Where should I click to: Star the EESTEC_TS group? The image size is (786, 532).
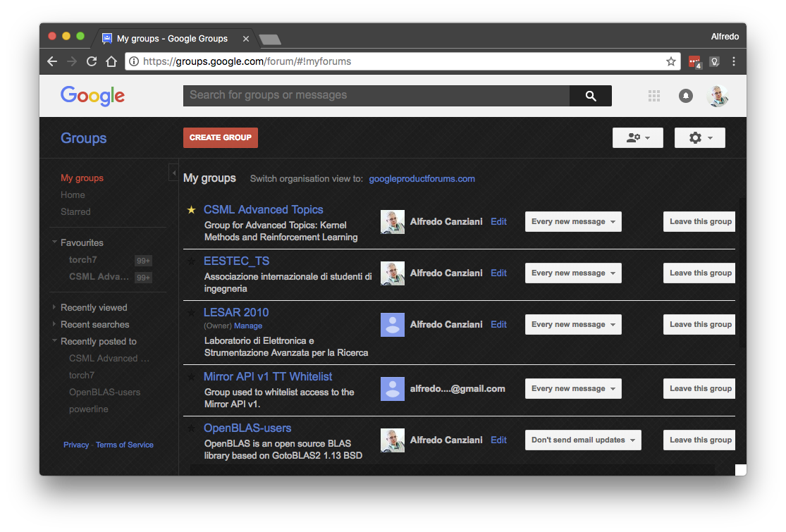point(191,261)
